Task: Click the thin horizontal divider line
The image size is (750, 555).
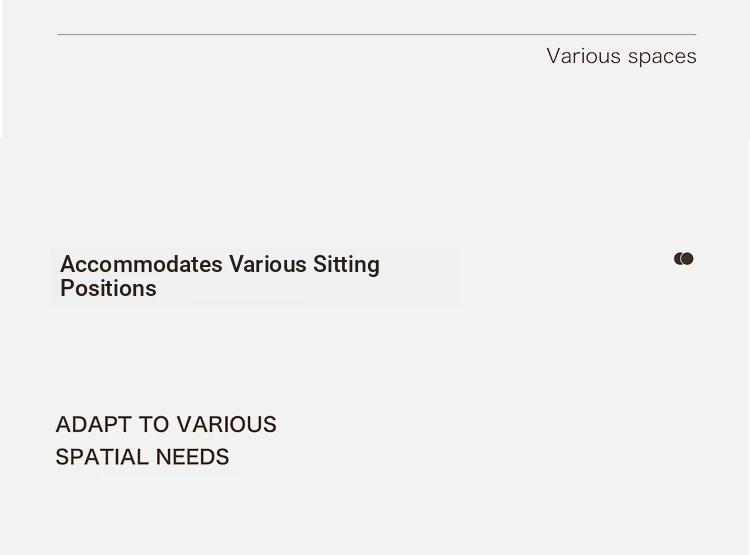Action: (x=377, y=34)
